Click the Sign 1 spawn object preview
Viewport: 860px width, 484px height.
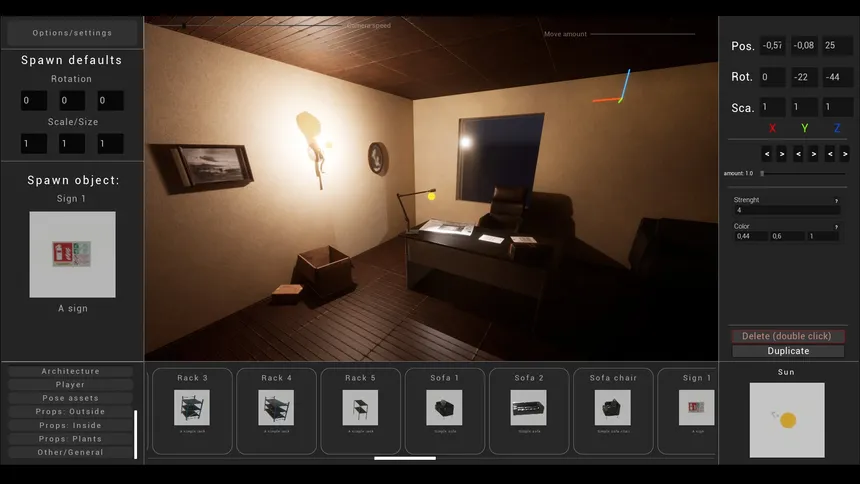click(72, 255)
